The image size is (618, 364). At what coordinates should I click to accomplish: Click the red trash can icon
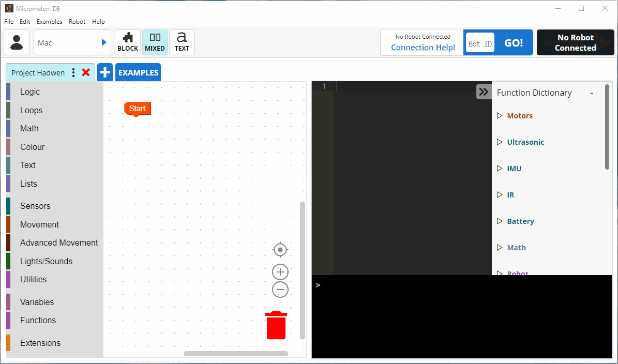pyautogui.click(x=276, y=325)
